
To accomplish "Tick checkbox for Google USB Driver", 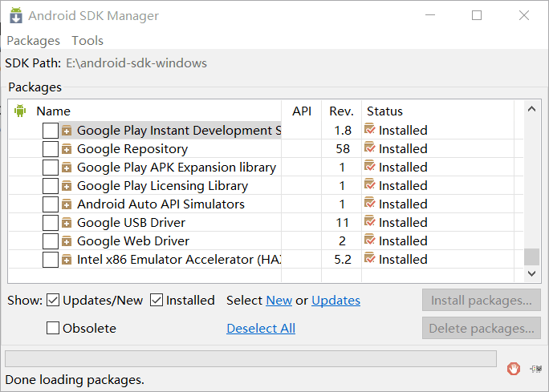I will (x=51, y=223).
